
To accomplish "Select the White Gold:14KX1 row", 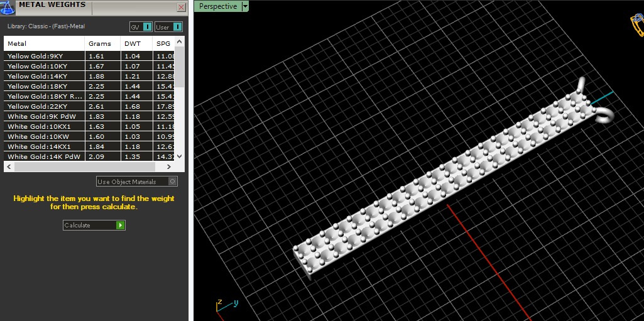I will coord(89,146).
